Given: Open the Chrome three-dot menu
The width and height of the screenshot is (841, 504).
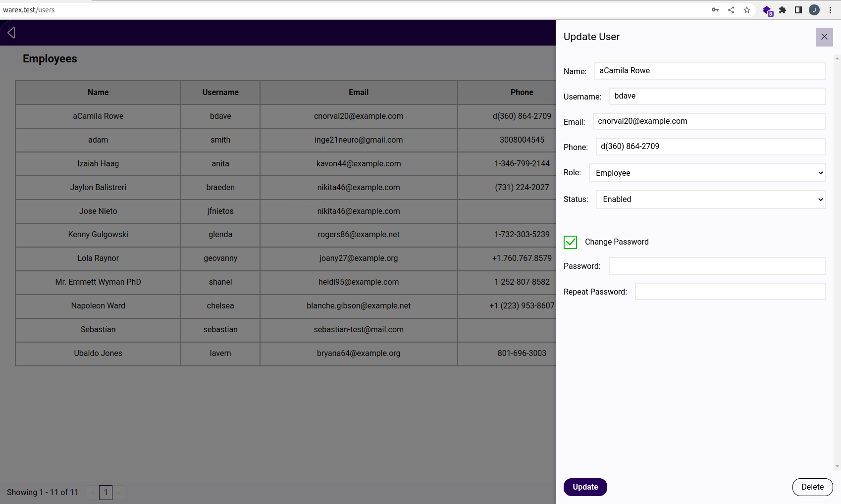Looking at the screenshot, I should (x=830, y=10).
